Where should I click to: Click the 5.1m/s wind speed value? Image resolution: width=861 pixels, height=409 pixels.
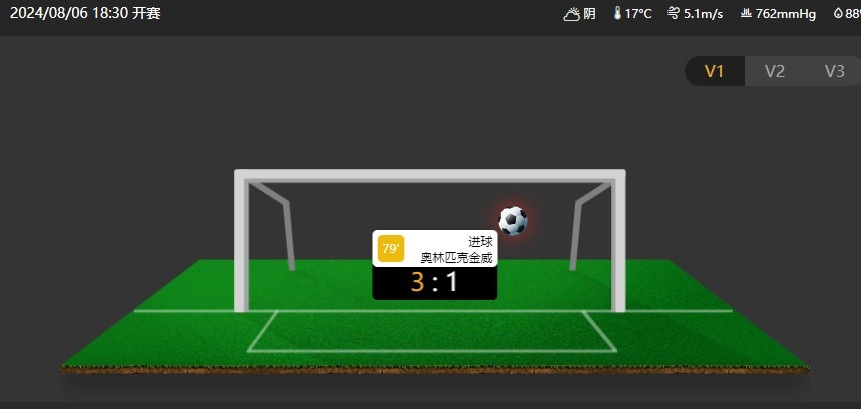(x=703, y=14)
